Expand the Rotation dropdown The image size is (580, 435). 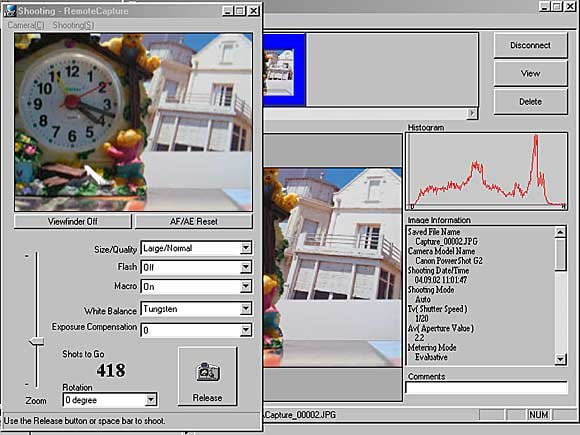click(151, 399)
